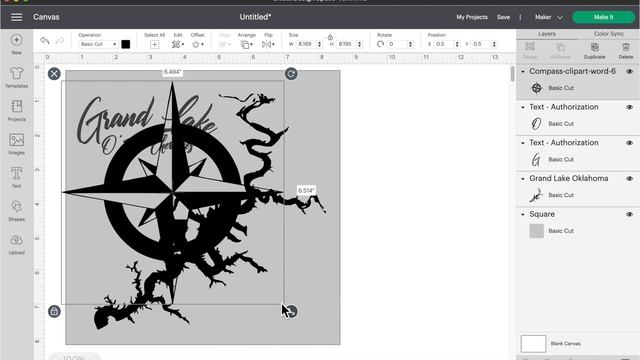Hide the Square layer
Screen dimensions: 640x360
point(629,214)
